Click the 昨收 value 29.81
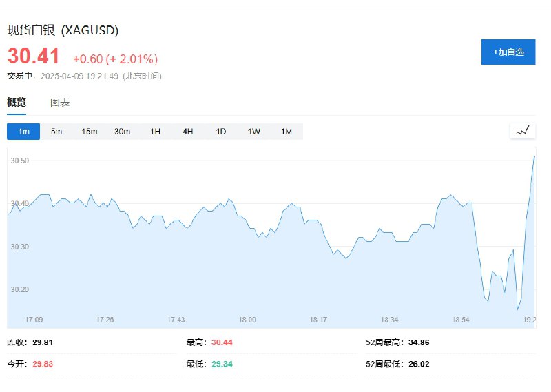This screenshot has width=551, height=392. tap(43, 342)
